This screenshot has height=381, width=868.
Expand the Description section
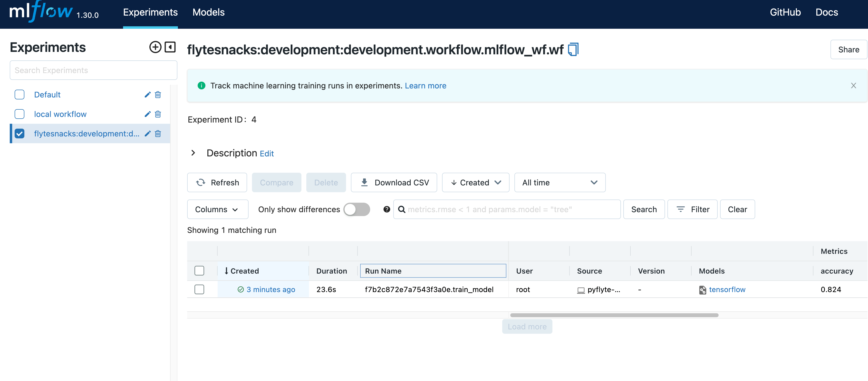[x=193, y=153]
